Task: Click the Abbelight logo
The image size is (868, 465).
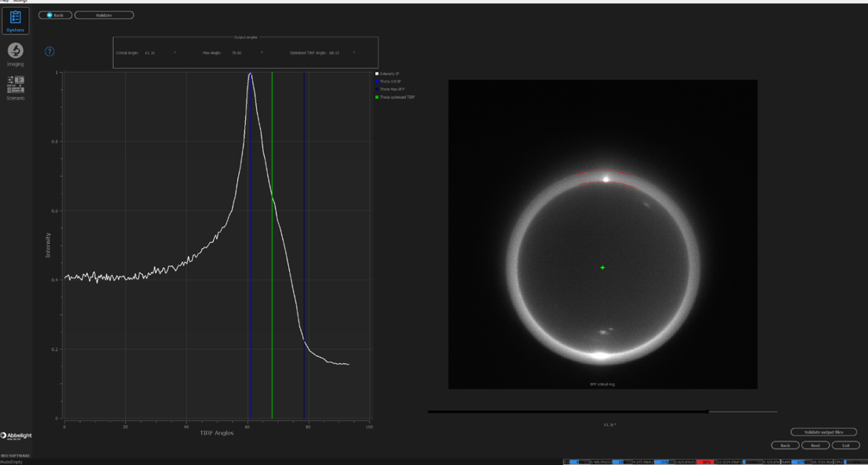Action: point(16,436)
